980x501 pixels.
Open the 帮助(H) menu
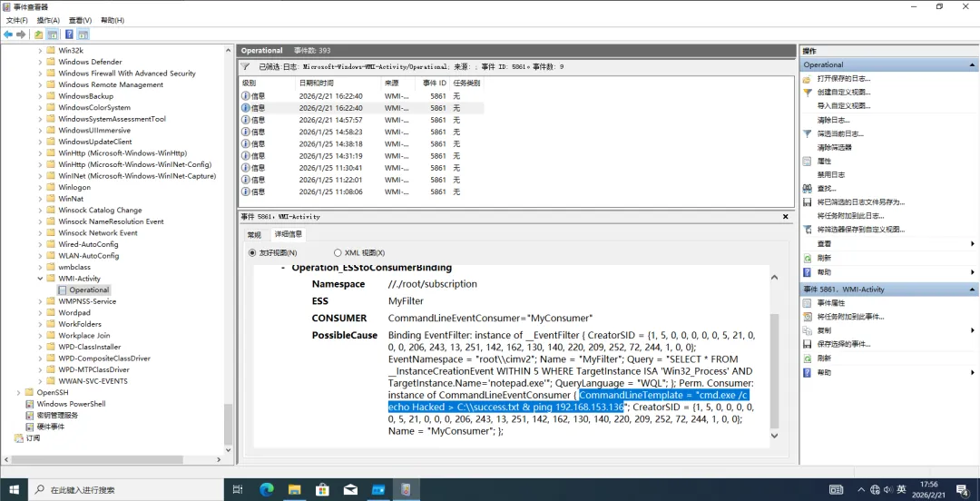pyautogui.click(x=112, y=20)
